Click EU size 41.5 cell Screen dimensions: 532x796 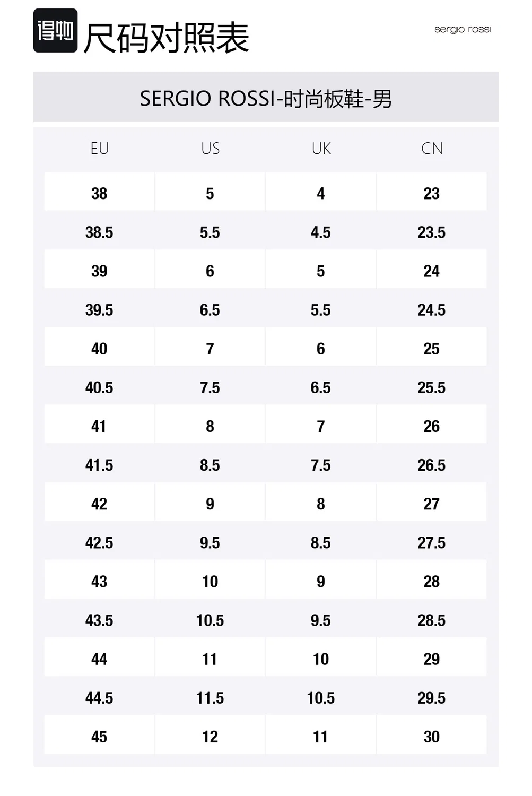tap(99, 463)
